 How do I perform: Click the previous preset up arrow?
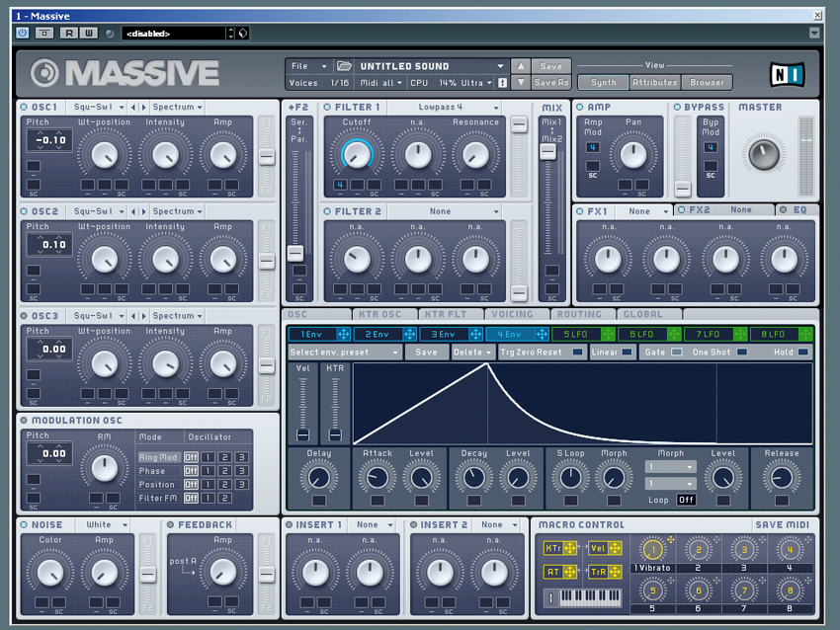click(520, 66)
